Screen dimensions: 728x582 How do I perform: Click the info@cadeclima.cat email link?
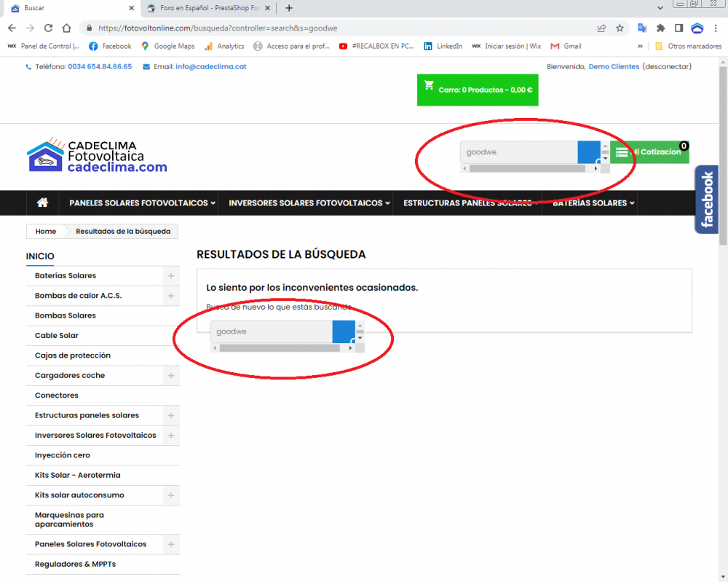point(210,66)
